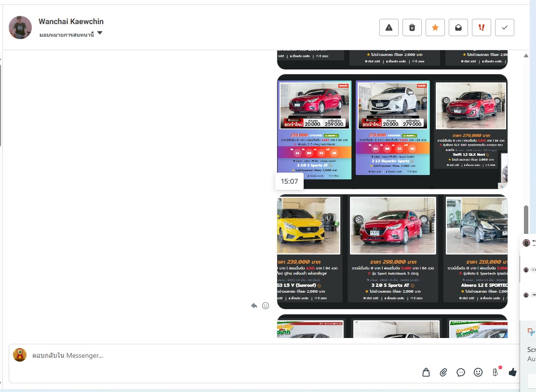Mark conversation unread with envelope icon
The width and height of the screenshot is (536, 392).
(458, 27)
